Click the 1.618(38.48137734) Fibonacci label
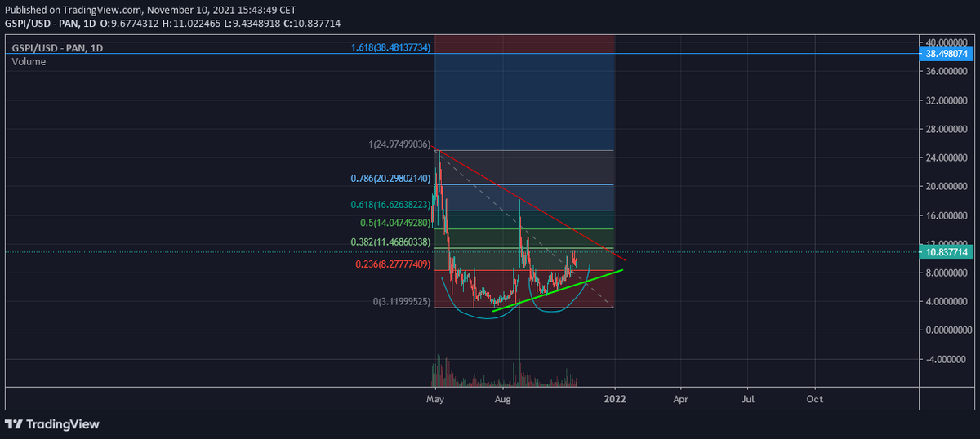980x439 pixels. (391, 48)
